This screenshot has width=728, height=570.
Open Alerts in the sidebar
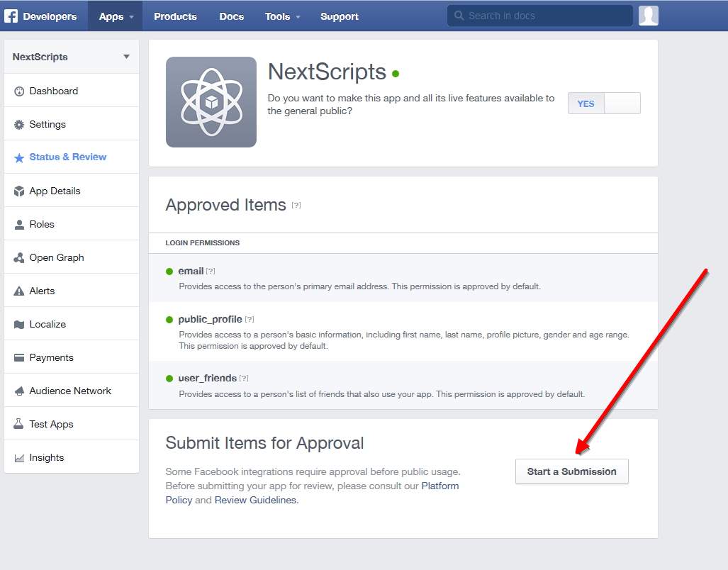(x=72, y=291)
